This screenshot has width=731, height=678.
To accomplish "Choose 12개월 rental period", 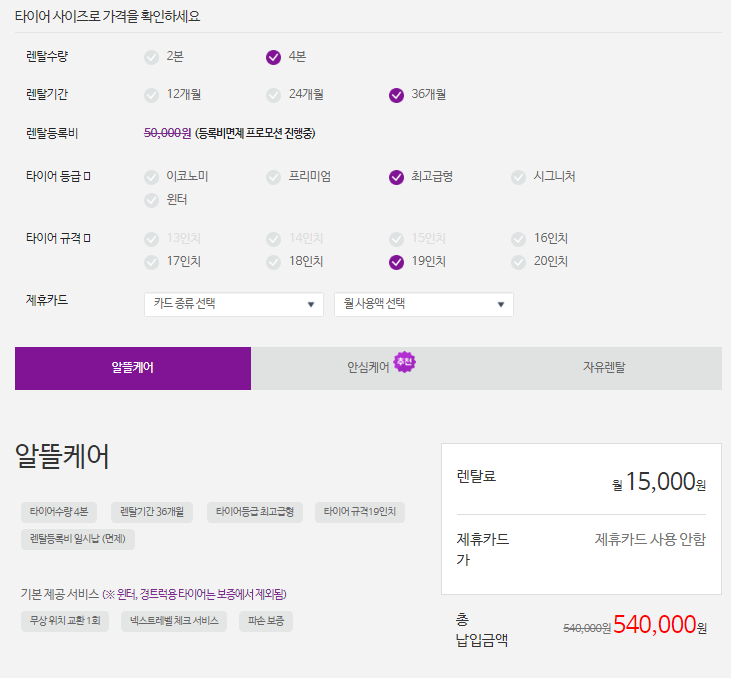I will coord(172,95).
